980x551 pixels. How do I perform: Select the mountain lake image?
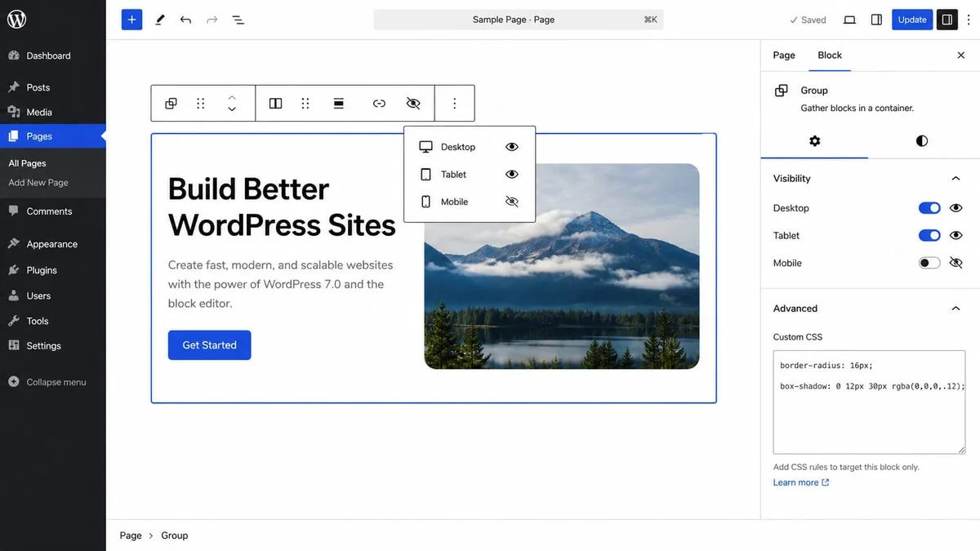(562, 266)
